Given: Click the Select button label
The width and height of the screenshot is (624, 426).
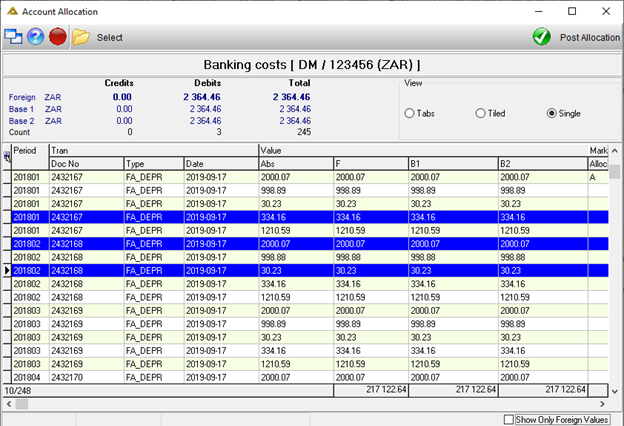Looking at the screenshot, I should point(110,37).
